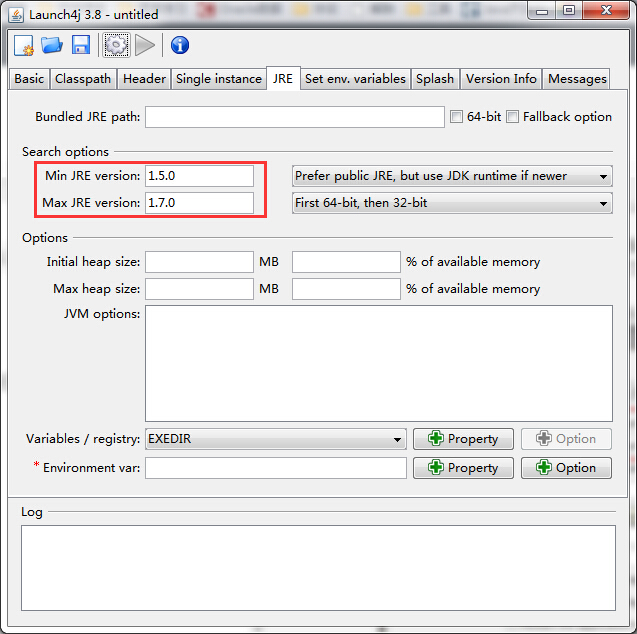Image resolution: width=637 pixels, height=634 pixels.
Task: Close the Launch4j window
Action: [x=606, y=11]
